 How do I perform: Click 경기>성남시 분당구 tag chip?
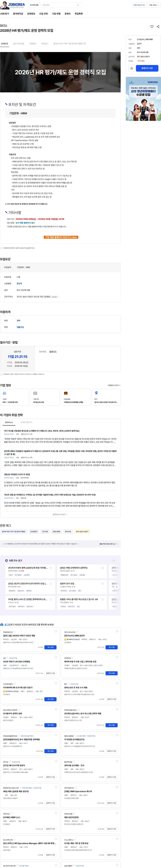point(82,532)
